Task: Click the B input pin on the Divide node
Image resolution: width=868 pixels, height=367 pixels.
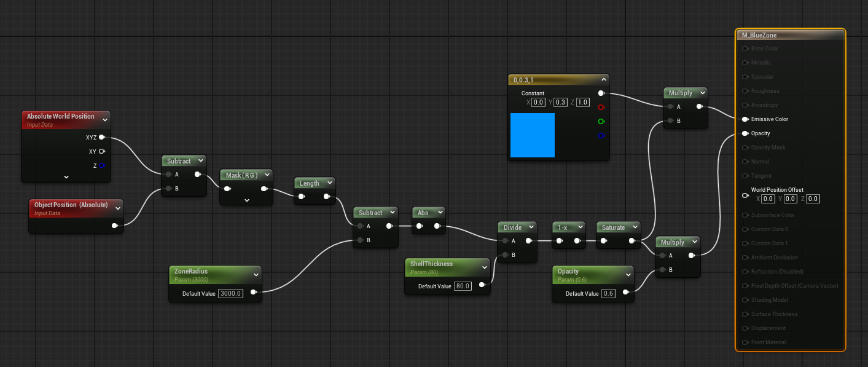Action: (x=504, y=255)
